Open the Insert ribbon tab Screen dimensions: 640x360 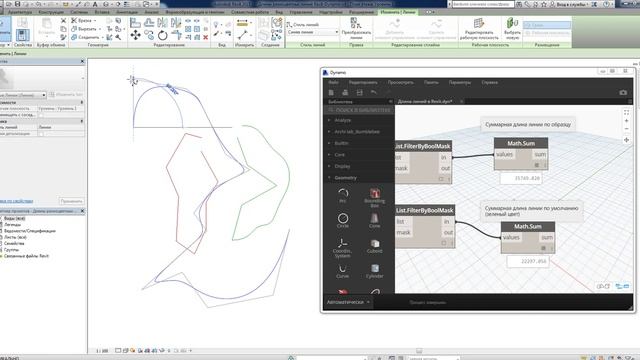(x=102, y=12)
